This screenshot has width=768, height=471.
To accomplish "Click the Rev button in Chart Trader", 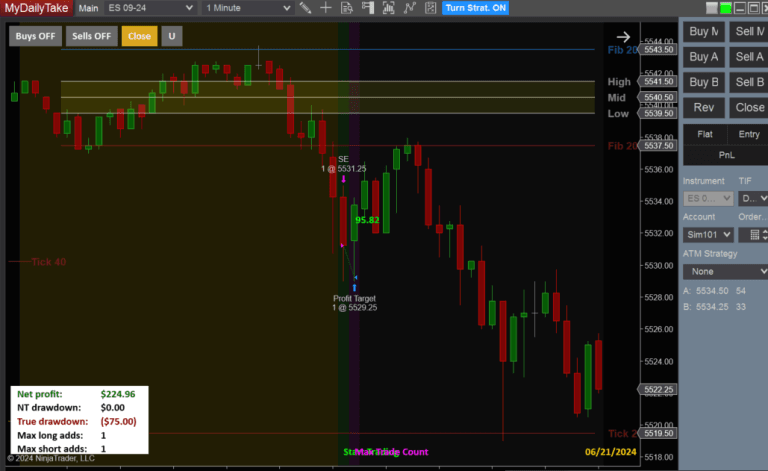I will click(703, 108).
